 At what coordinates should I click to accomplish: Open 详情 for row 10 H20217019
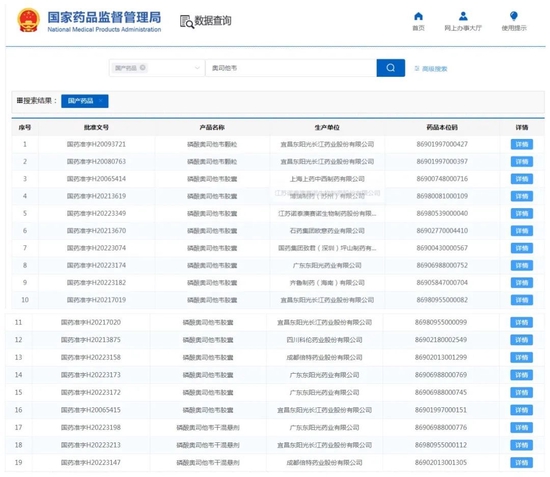point(522,300)
